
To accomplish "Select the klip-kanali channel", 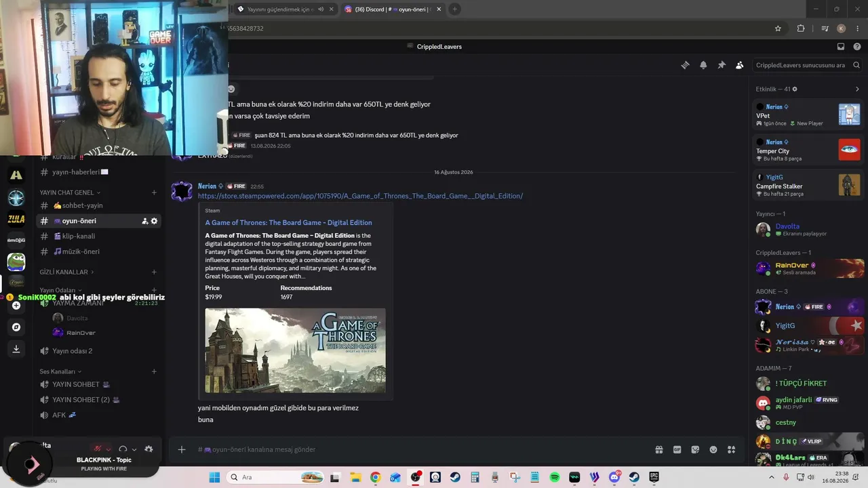I will 98,236.
